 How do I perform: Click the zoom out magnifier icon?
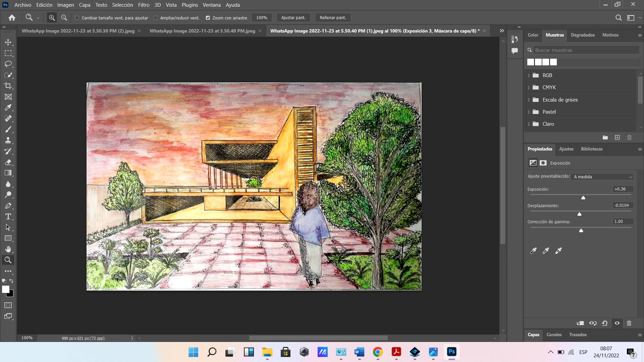click(64, 18)
